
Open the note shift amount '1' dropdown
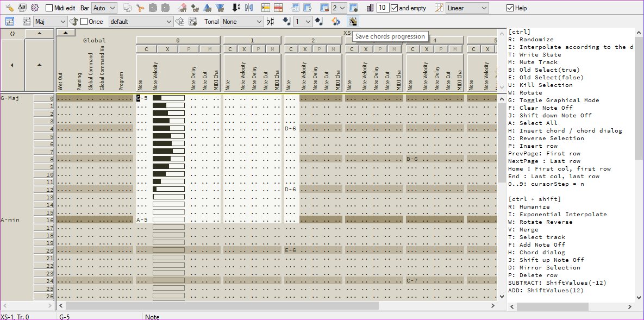[303, 21]
